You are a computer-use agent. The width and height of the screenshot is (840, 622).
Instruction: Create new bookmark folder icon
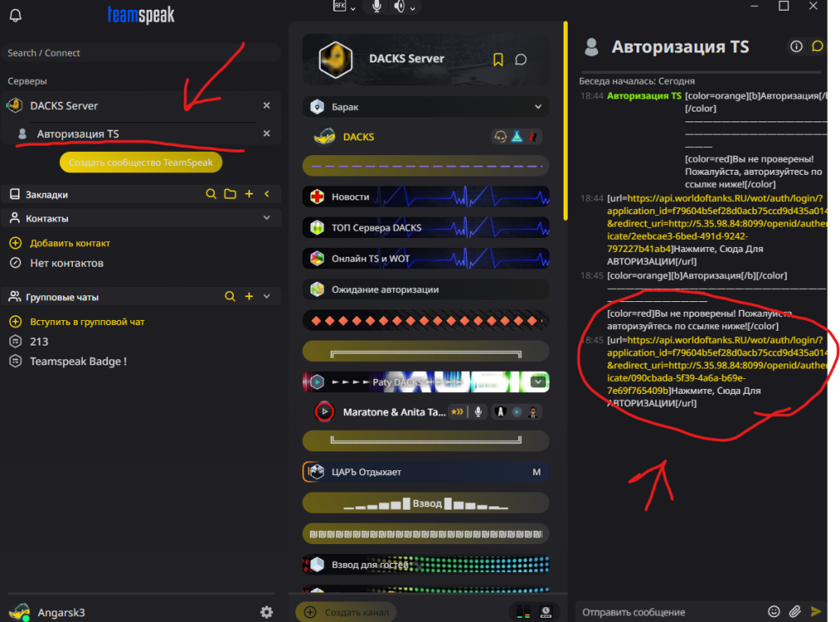230,194
